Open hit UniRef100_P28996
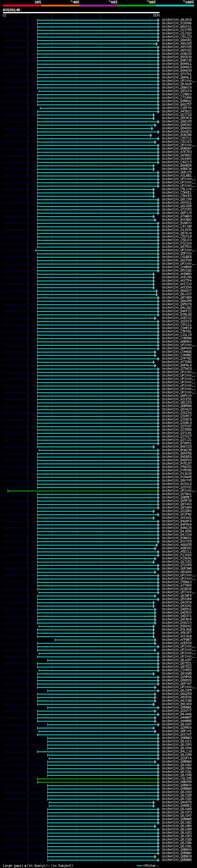The height and width of the screenshot is (868, 197). coord(177,23)
